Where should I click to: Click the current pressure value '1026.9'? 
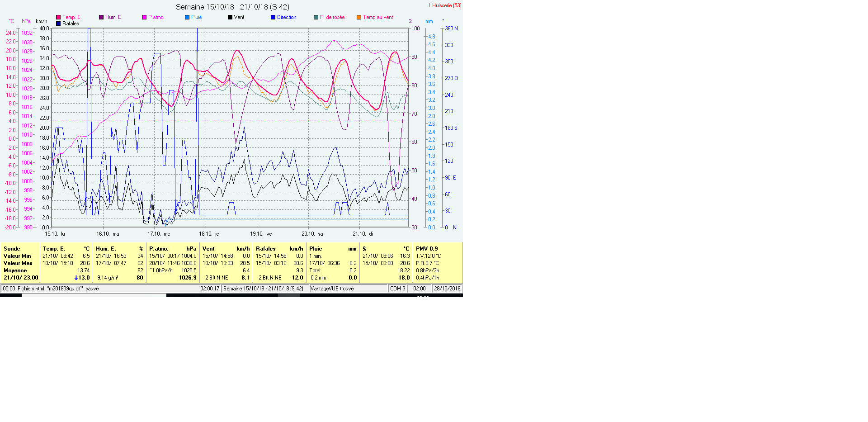click(x=188, y=278)
